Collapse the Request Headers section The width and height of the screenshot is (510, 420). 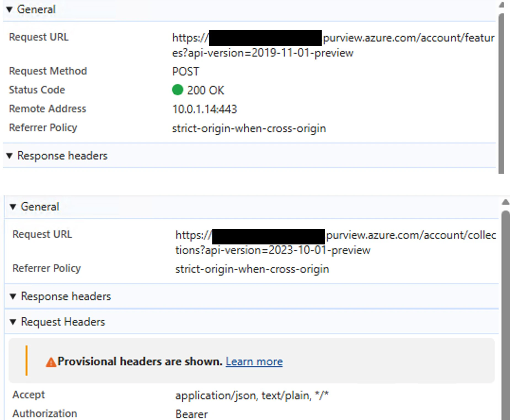(x=13, y=322)
